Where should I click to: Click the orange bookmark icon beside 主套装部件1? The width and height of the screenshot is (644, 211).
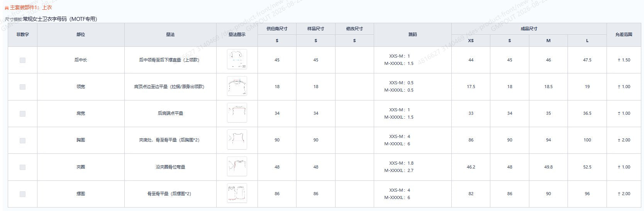[x=7, y=8]
